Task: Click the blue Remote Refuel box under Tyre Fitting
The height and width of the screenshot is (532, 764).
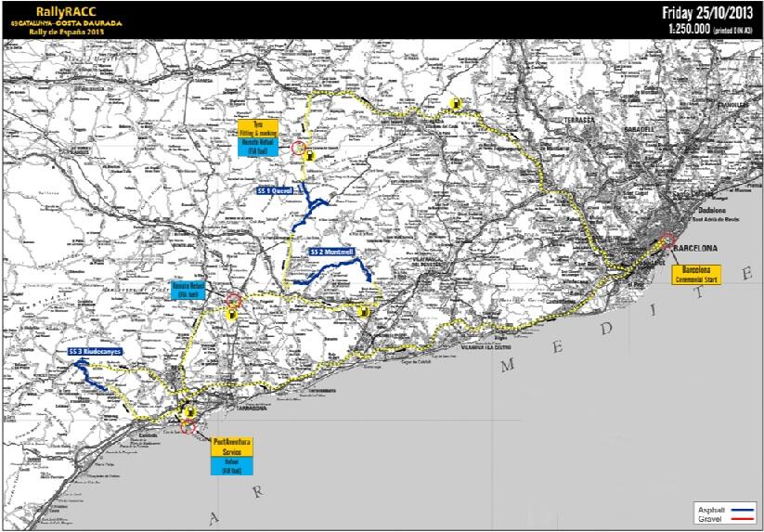Action: (258, 147)
